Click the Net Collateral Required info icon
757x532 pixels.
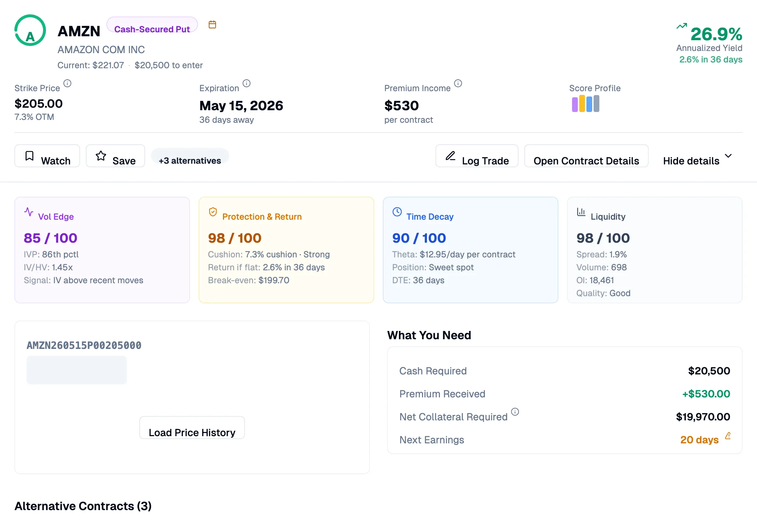pyautogui.click(x=515, y=412)
